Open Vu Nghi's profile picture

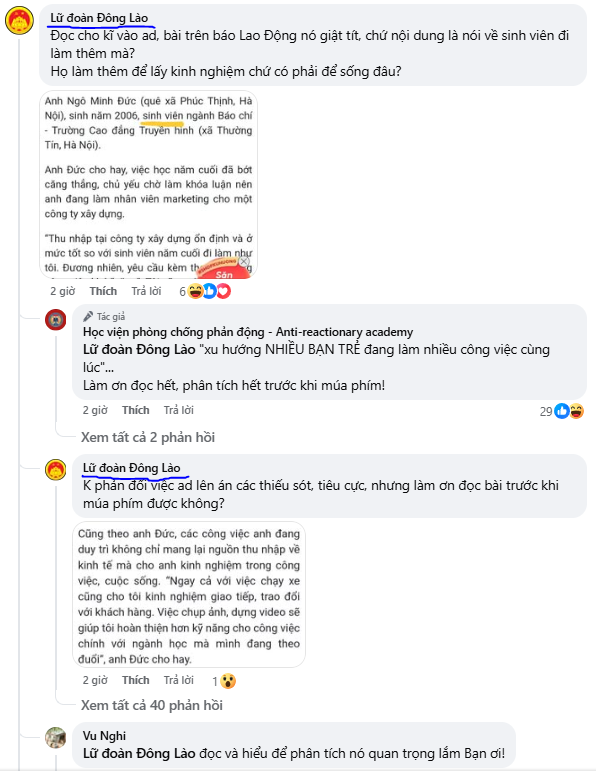(55, 737)
